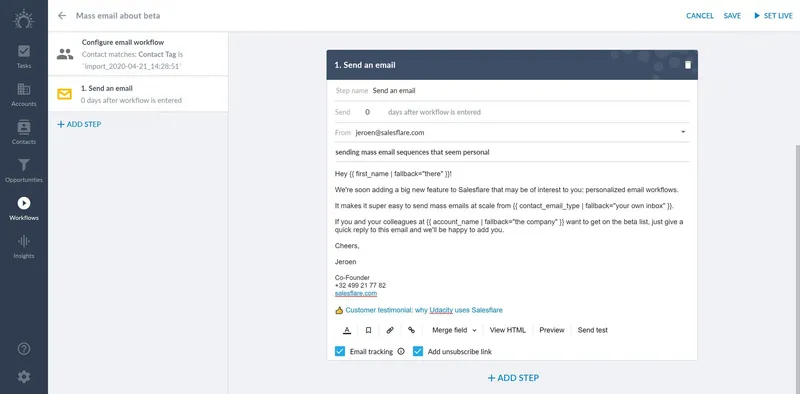Select the audience people icon
Screen dimensions: 800x394
[x=65, y=54]
